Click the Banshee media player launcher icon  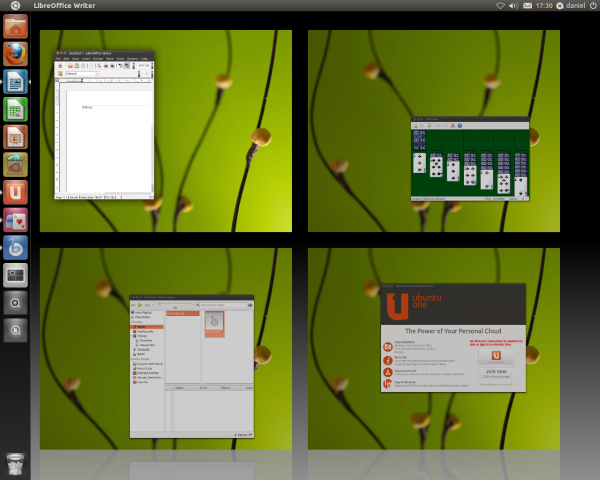[x=15, y=247]
